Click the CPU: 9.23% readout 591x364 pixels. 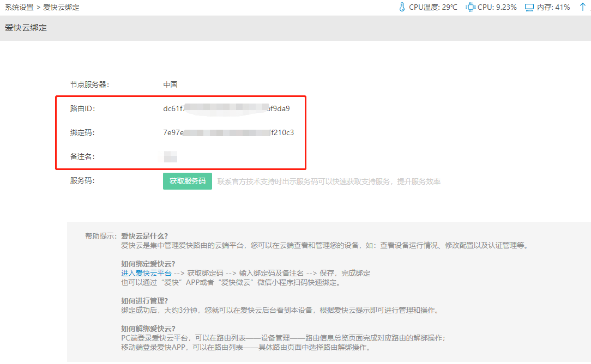[x=497, y=7]
